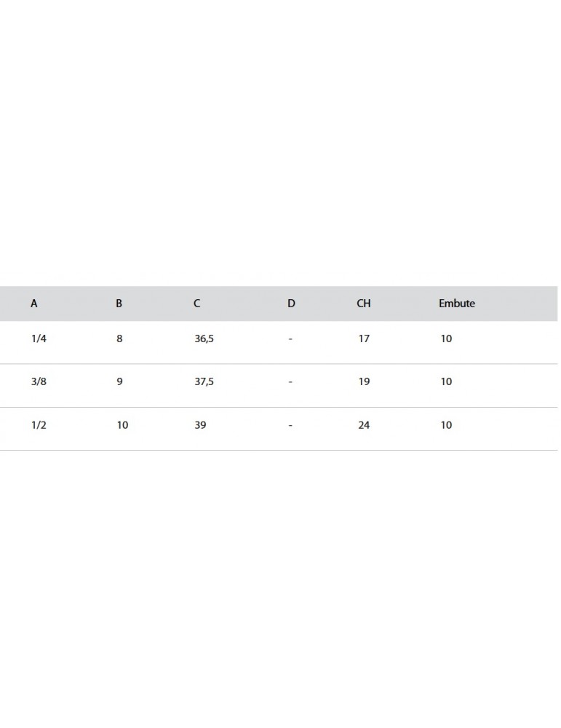Select the 3/8 cell in column A
561x728 pixels.
click(39, 381)
